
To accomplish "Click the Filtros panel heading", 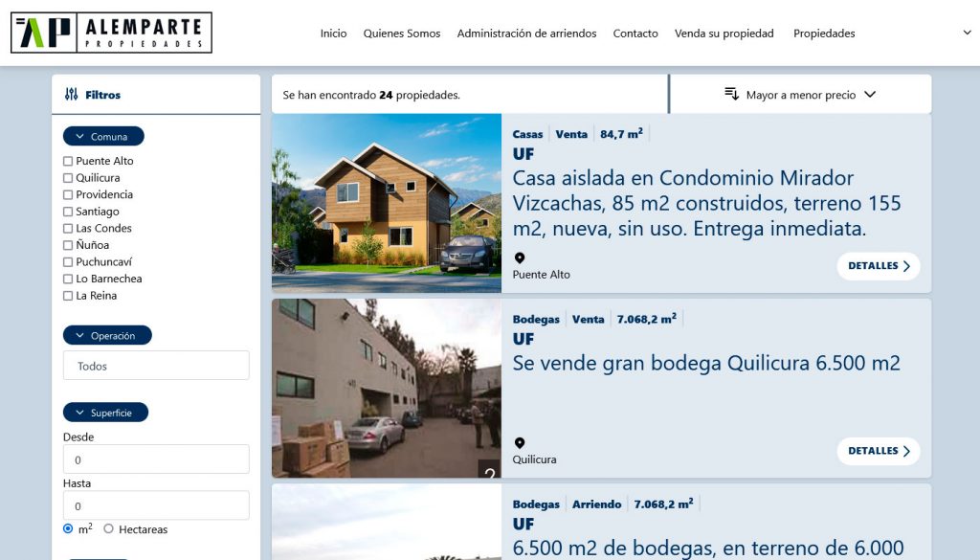I will pos(103,95).
